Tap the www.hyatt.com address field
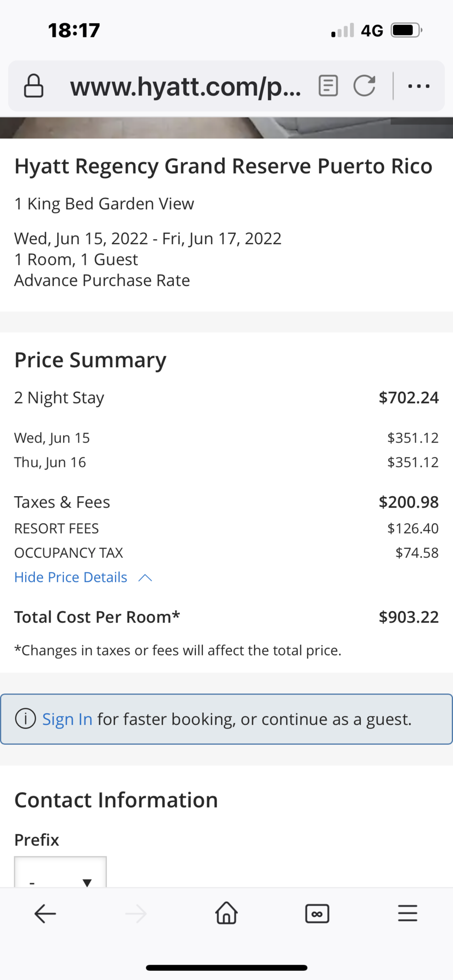The height and width of the screenshot is (980, 453). click(x=186, y=87)
